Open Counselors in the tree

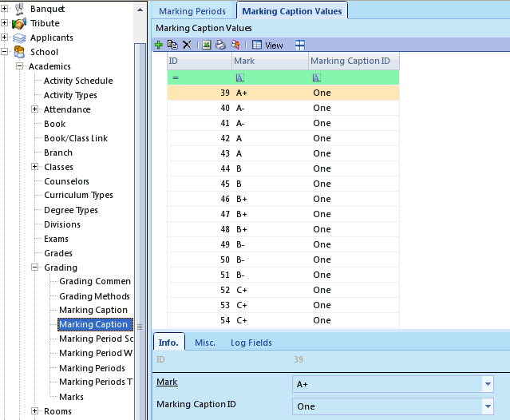coord(67,181)
